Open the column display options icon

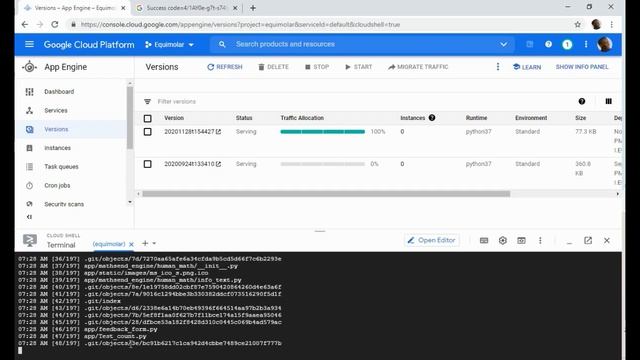[608, 101]
